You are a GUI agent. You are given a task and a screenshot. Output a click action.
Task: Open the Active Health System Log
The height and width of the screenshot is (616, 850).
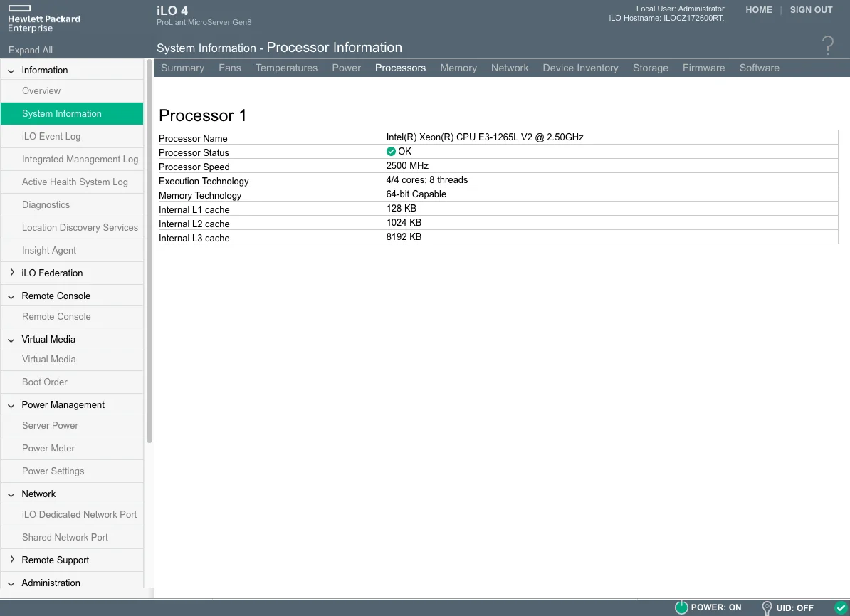pos(72,182)
